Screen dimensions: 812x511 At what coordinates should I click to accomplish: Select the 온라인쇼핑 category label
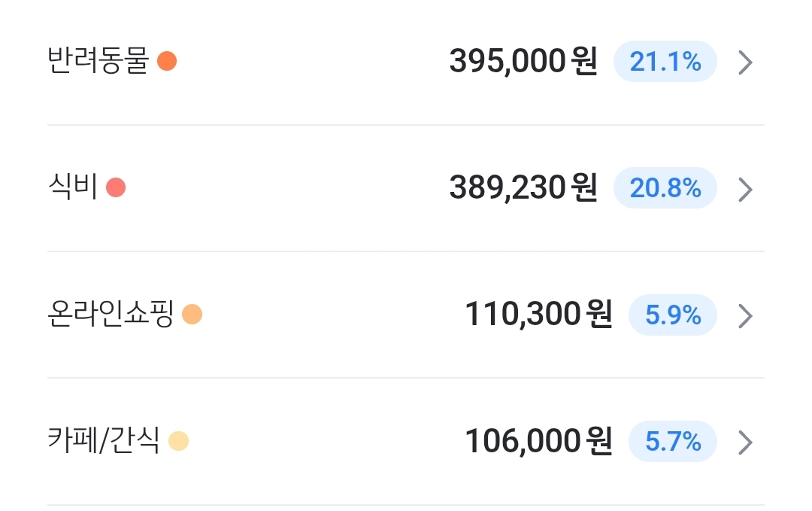[x=111, y=314]
